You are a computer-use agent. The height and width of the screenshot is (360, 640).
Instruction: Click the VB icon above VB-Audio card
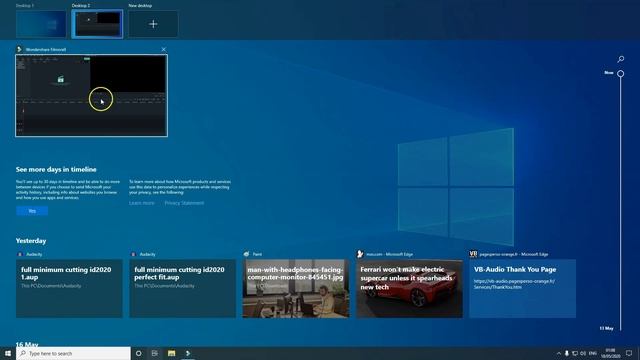coord(473,254)
